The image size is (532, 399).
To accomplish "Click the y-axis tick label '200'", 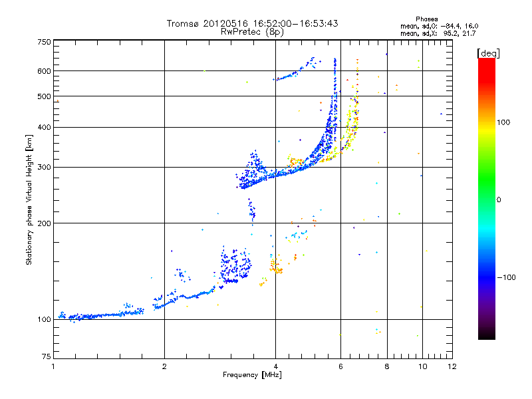I will [45, 223].
